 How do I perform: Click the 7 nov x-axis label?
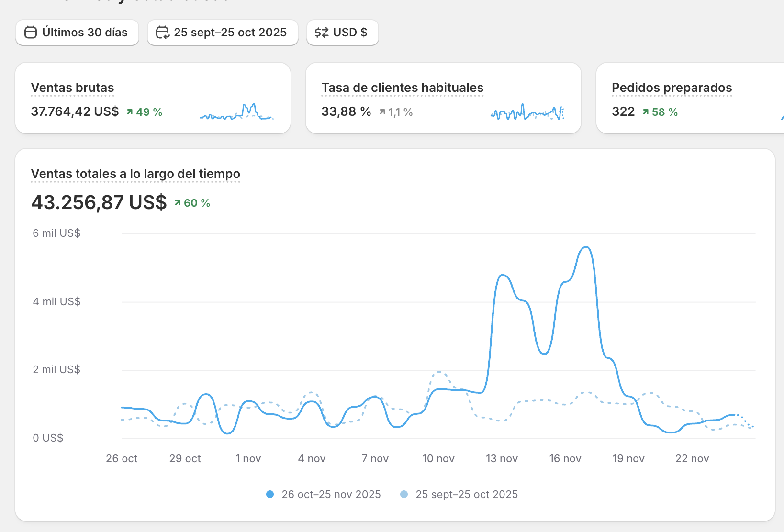click(375, 458)
